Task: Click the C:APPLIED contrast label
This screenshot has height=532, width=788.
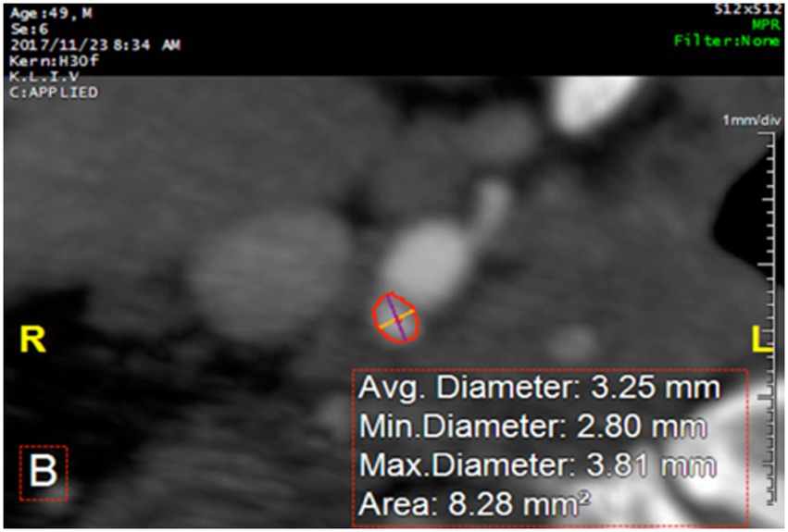Action: pos(54,93)
